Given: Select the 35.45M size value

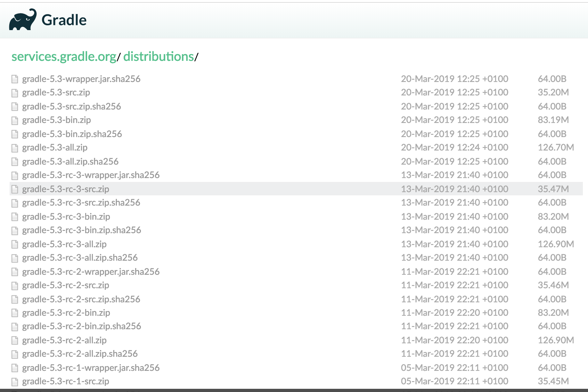Looking at the screenshot, I should coord(553,381).
